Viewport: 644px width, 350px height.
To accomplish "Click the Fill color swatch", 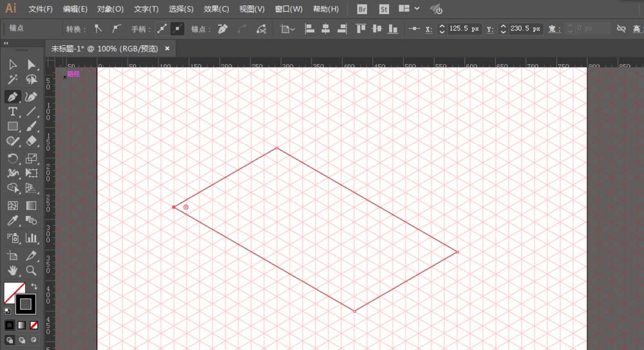I will coord(12,291).
